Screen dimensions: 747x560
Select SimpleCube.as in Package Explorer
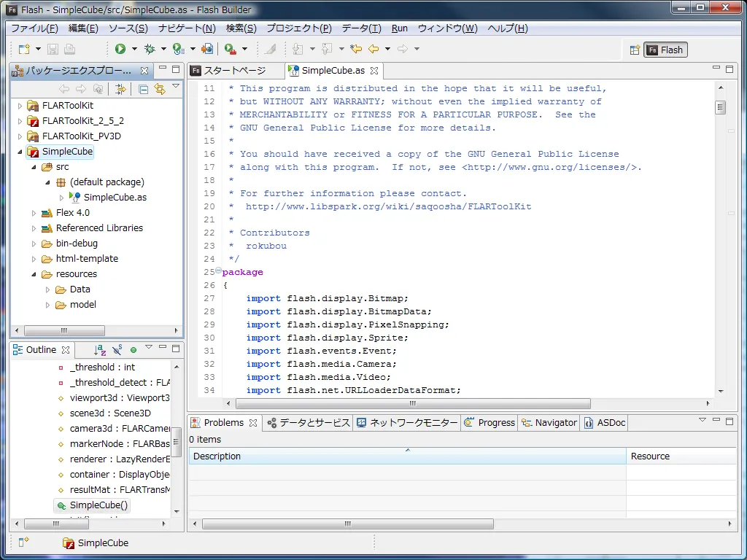tap(115, 197)
